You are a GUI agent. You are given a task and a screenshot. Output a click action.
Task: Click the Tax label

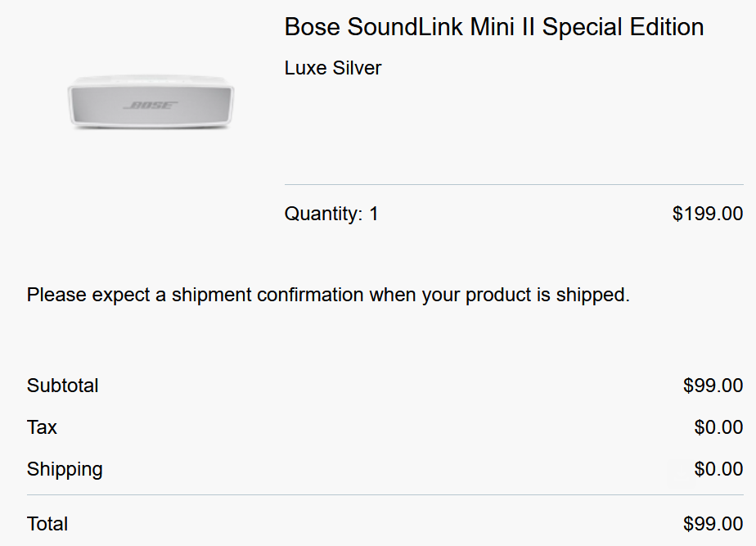tap(42, 427)
